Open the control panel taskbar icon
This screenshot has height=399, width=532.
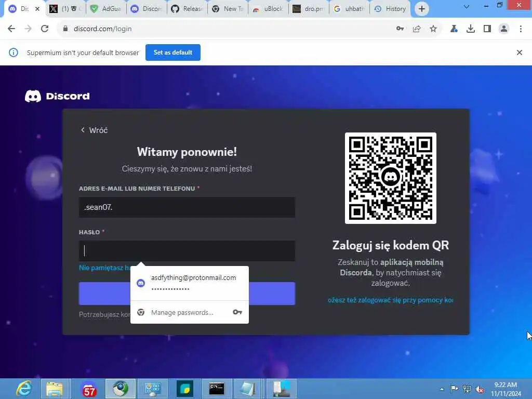coord(152,389)
